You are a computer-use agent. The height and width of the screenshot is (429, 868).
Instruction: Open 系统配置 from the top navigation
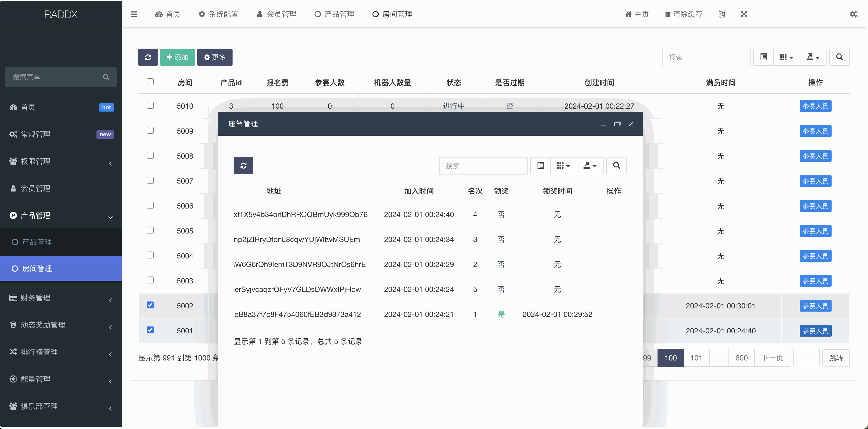(218, 14)
